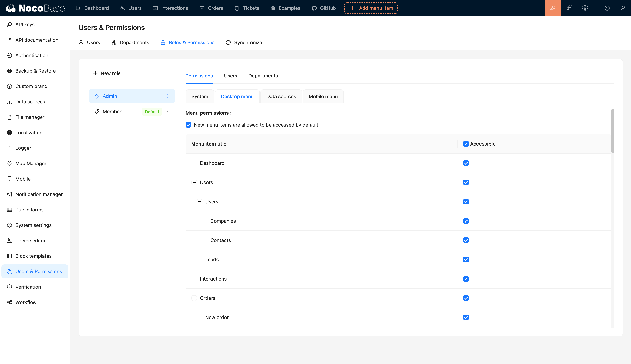631x364 pixels.
Task: Click the help question mark icon
Action: pos(607,8)
